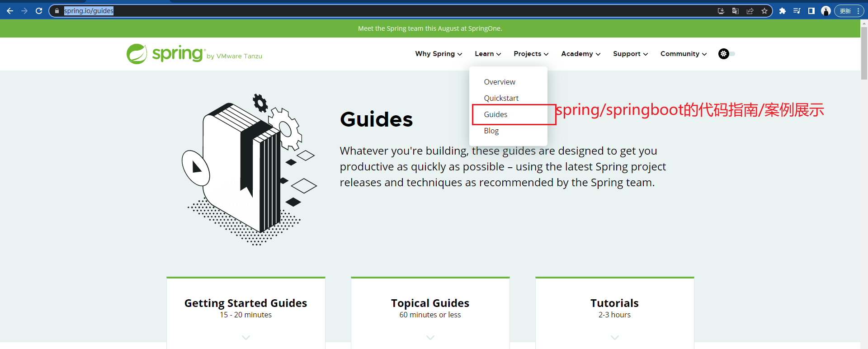868x349 pixels.
Task: Expand the Support menu
Action: [x=631, y=54]
